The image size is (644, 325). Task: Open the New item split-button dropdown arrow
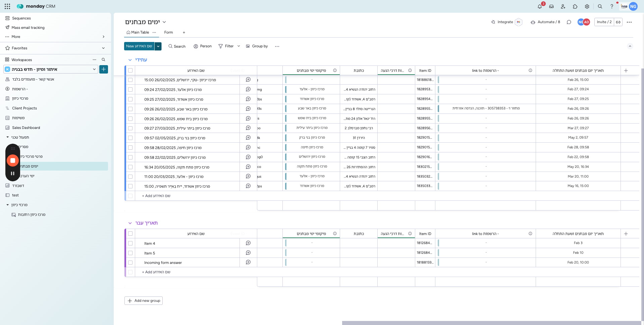click(x=158, y=46)
